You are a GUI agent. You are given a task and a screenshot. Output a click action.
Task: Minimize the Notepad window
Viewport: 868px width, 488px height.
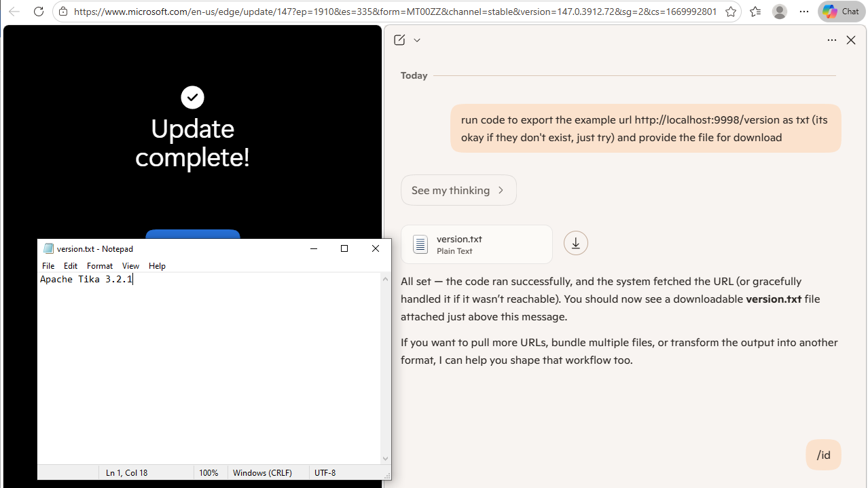[x=314, y=248]
